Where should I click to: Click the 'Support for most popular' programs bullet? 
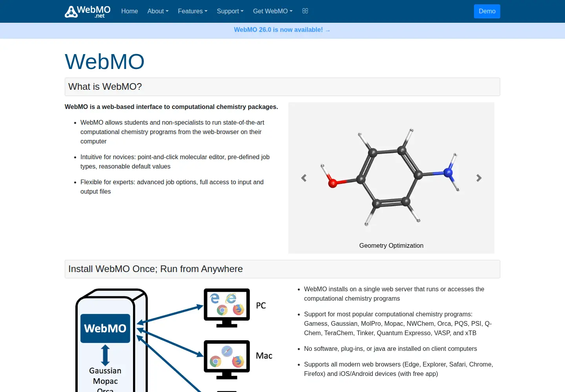coord(398,323)
